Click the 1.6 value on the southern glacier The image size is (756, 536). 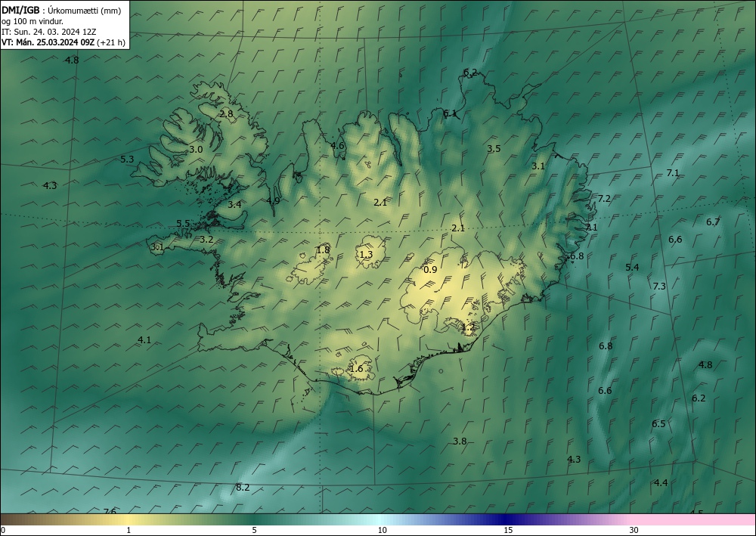tap(356, 369)
